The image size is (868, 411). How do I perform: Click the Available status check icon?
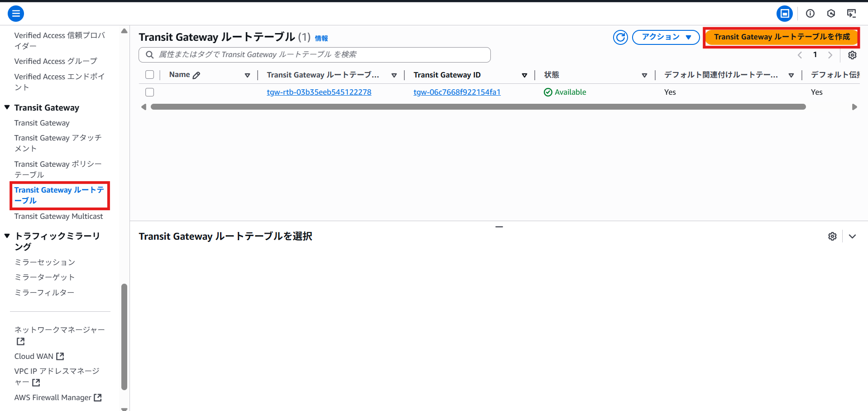pos(548,92)
